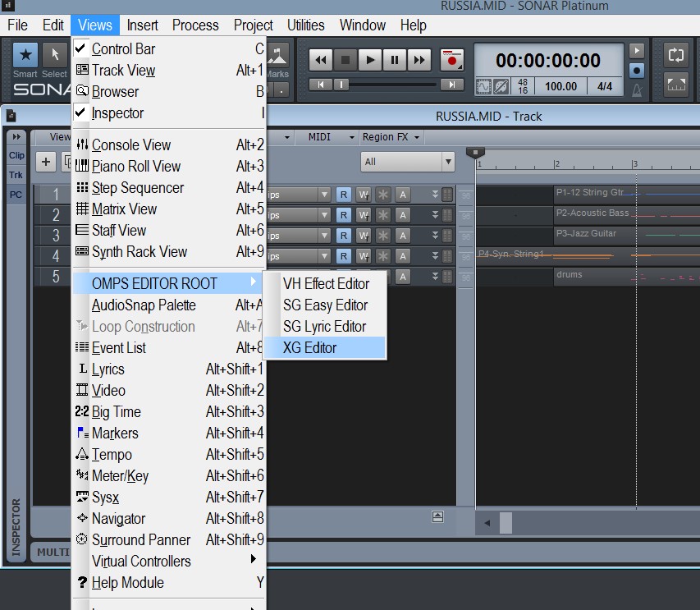The width and height of the screenshot is (700, 610).
Task: Collapse the inspector with double-arrow
Action: (16, 137)
